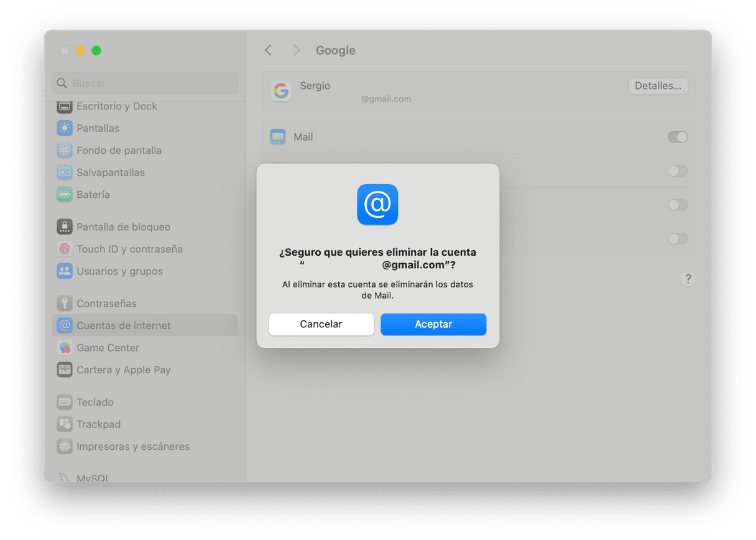This screenshot has width=756, height=540.
Task: Click the Batería icon
Action: click(x=65, y=195)
